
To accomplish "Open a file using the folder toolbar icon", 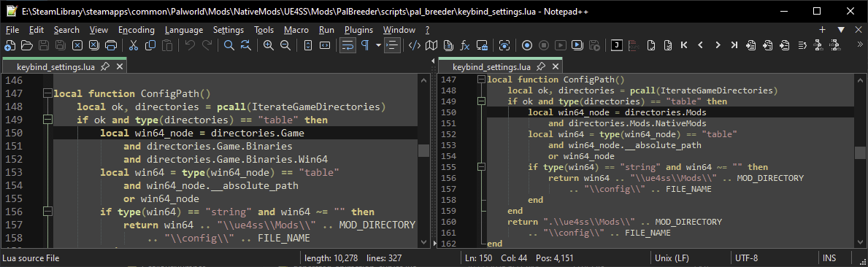I will tap(26, 45).
